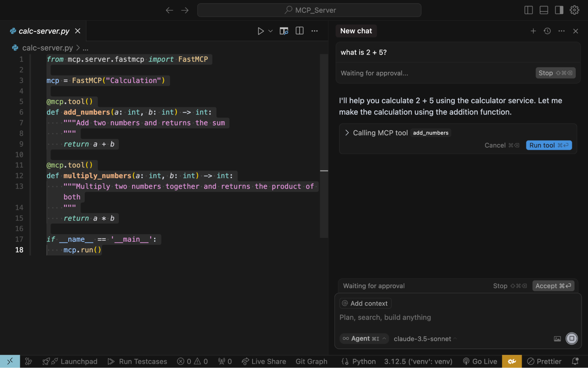Toggle the secondary sidebar visibility
Screen dimensions: 588x368
click(558, 10)
